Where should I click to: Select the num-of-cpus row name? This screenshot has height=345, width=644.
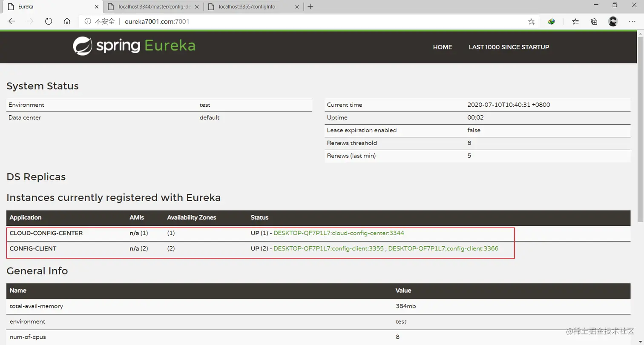(28, 336)
